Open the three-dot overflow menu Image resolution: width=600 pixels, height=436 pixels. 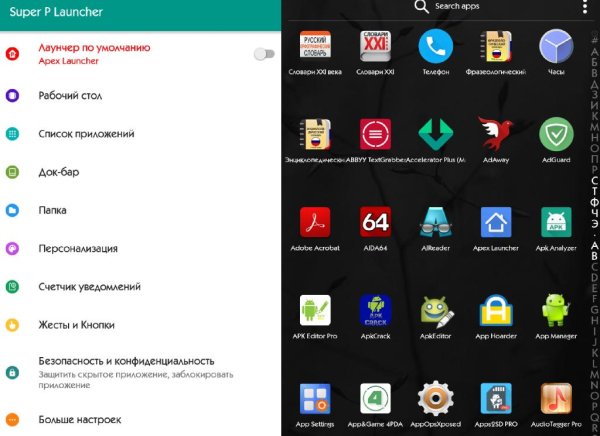click(x=585, y=7)
